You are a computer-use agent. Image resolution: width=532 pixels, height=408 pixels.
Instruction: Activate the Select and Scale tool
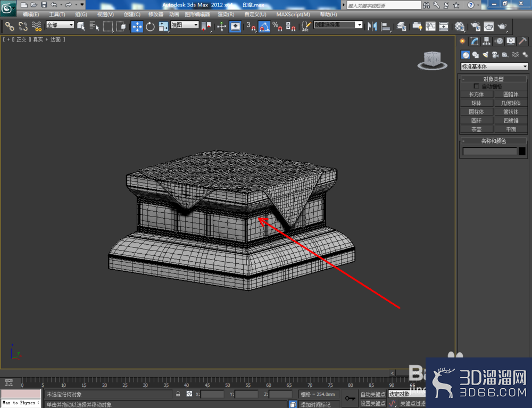[x=163, y=27]
